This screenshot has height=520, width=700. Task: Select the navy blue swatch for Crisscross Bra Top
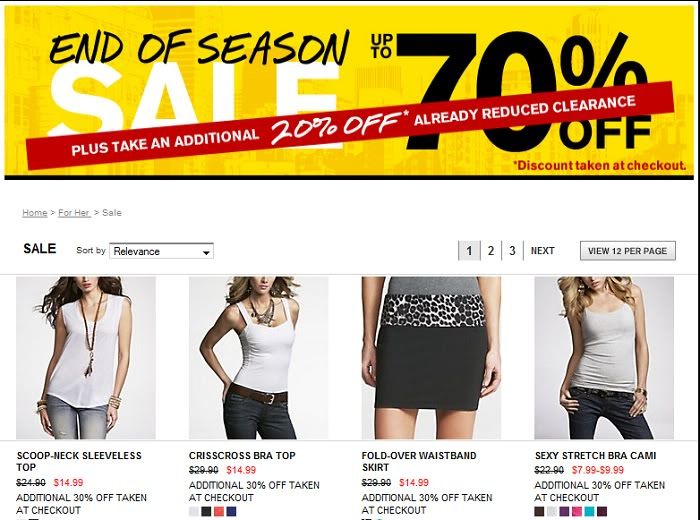[x=231, y=512]
